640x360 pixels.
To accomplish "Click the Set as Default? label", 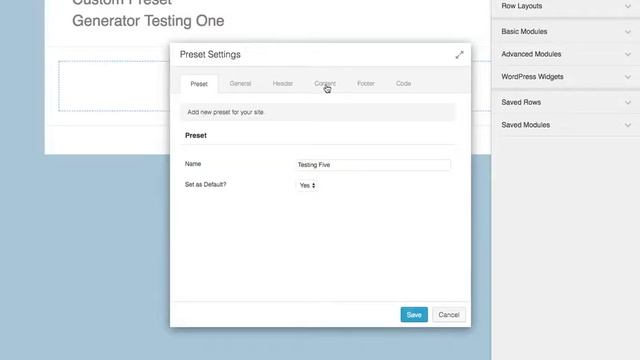I will click(x=205, y=184).
